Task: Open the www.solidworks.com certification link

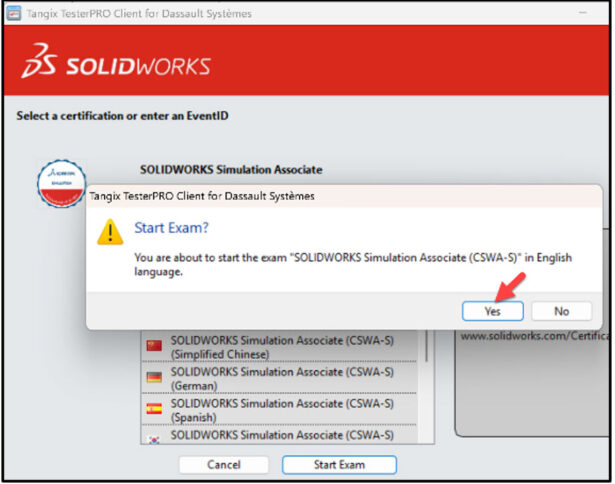Action: (x=535, y=336)
